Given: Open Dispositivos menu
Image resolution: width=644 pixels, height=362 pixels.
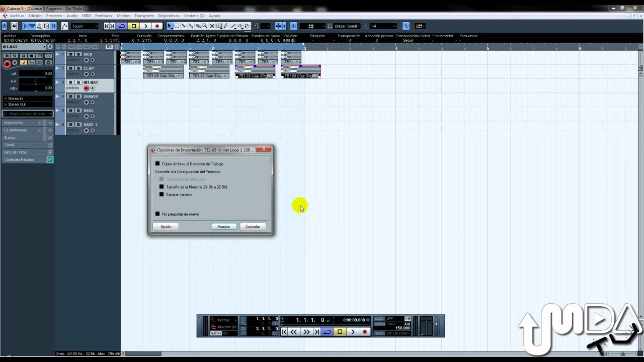Looking at the screenshot, I should coord(169,16).
